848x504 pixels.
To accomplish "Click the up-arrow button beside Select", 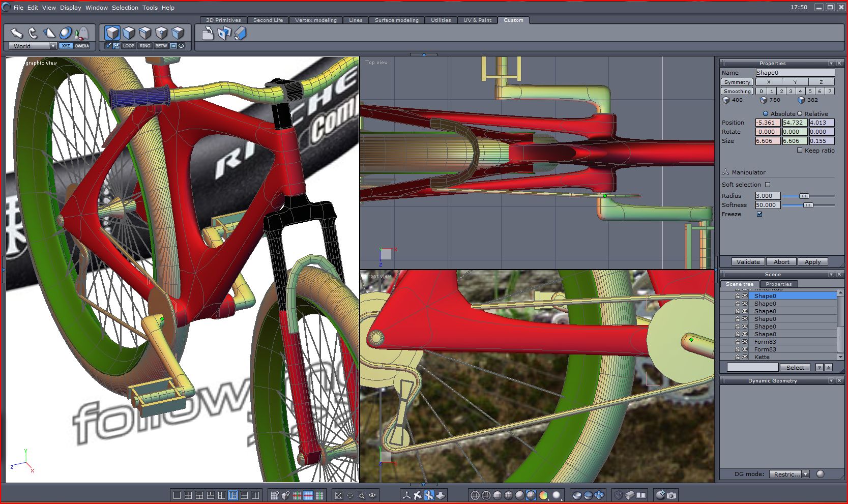I will 829,367.
